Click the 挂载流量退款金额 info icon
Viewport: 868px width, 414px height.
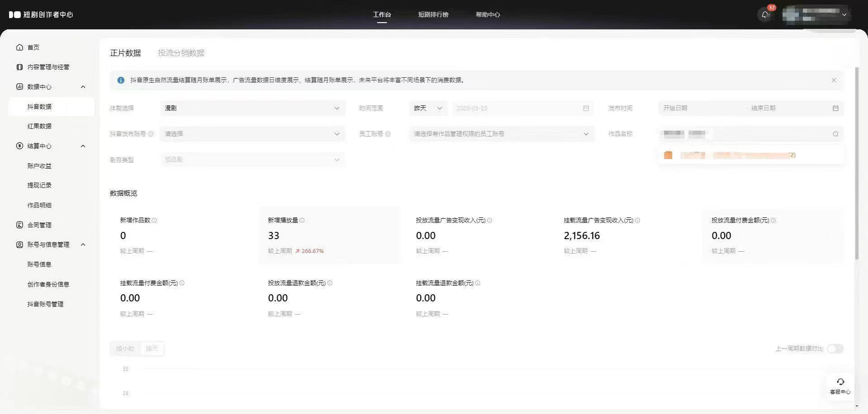tap(477, 283)
